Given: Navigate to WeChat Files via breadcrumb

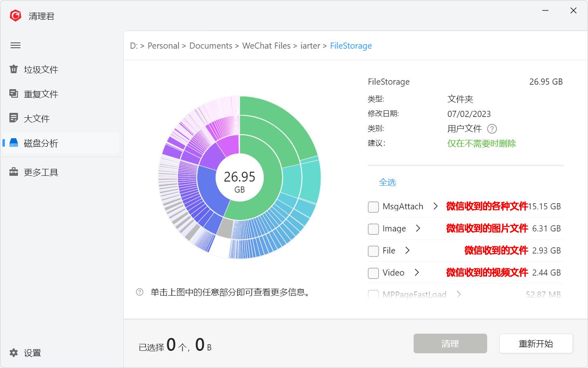Looking at the screenshot, I should tap(267, 46).
